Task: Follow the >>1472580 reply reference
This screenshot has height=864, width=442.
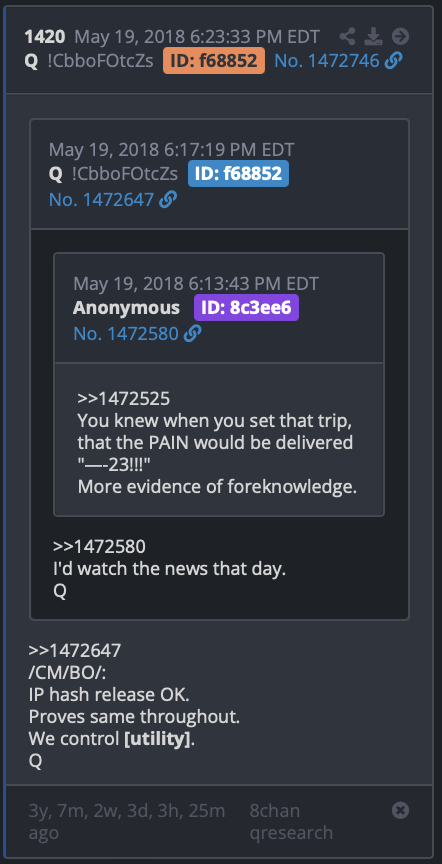Action: point(99,547)
